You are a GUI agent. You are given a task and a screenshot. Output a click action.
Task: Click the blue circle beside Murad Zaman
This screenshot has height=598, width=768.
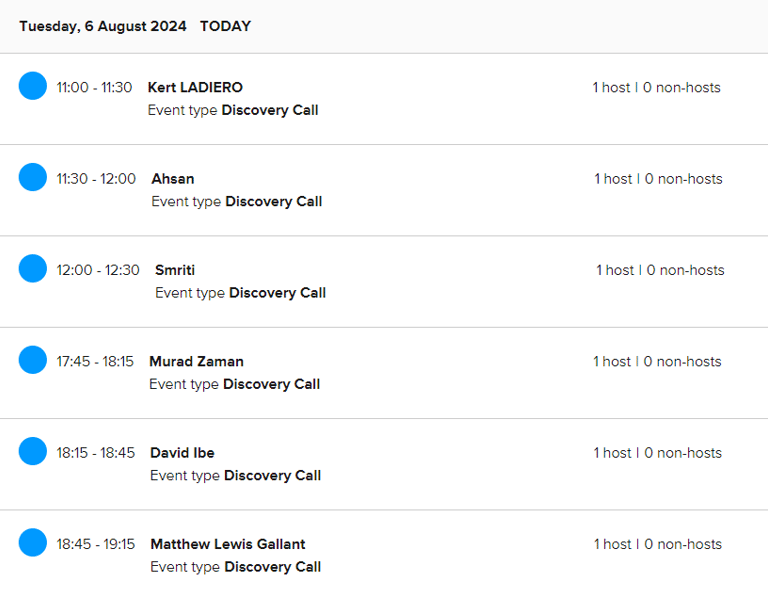[x=33, y=359]
